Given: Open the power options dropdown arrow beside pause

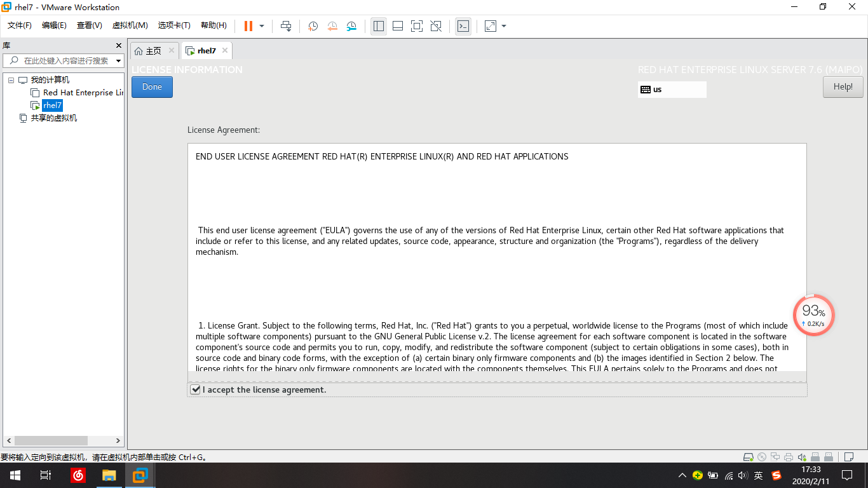Looking at the screenshot, I should click(262, 26).
